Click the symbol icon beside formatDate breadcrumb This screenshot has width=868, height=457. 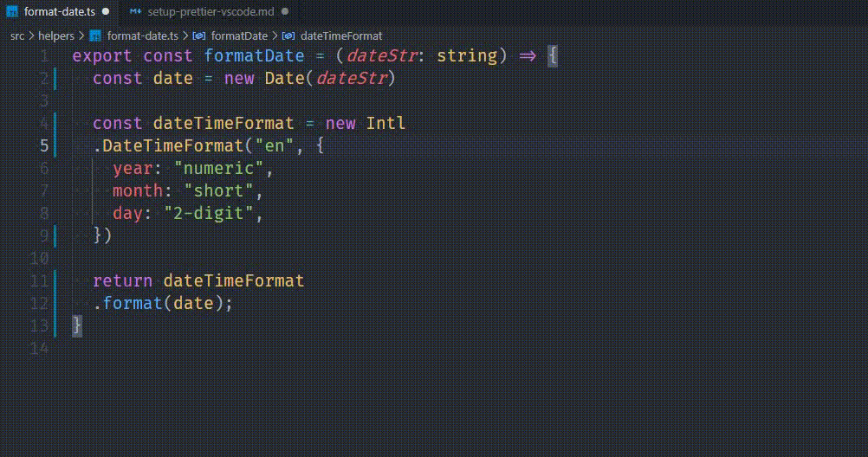click(198, 36)
